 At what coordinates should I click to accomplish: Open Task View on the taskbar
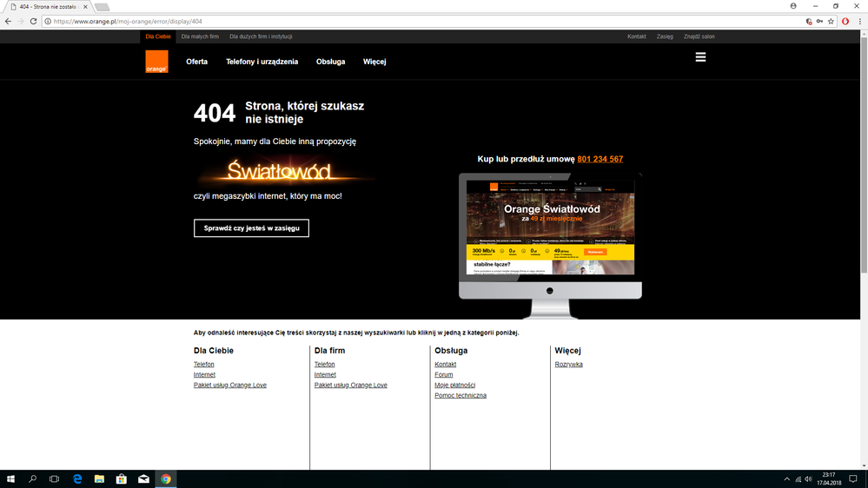54,479
